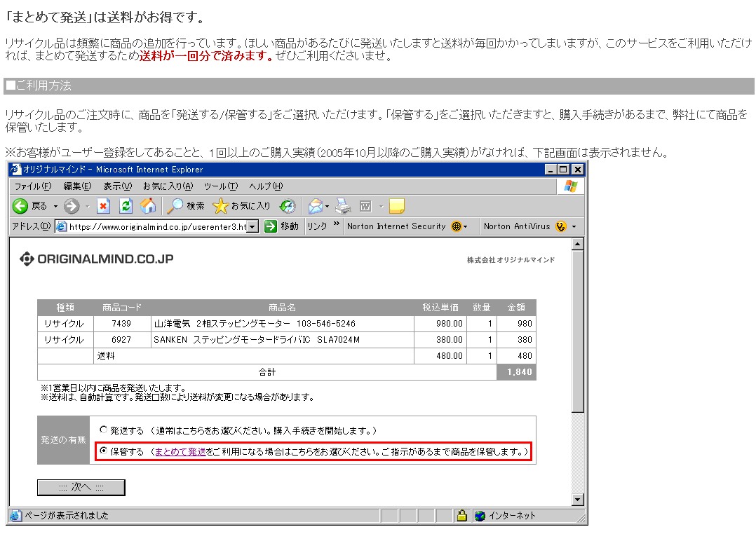Image resolution: width=756 pixels, height=534 pixels.
Task: Expand the address bar URL dropdown
Action: click(252, 226)
